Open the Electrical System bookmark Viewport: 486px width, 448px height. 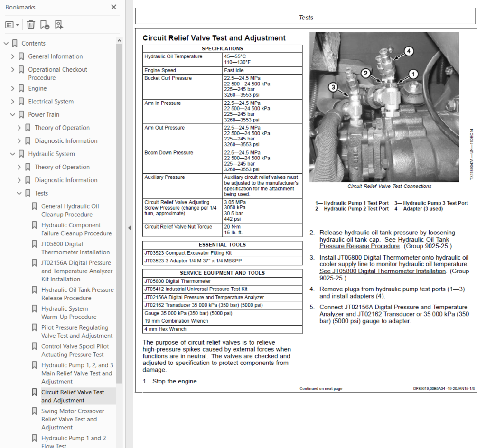[51, 101]
